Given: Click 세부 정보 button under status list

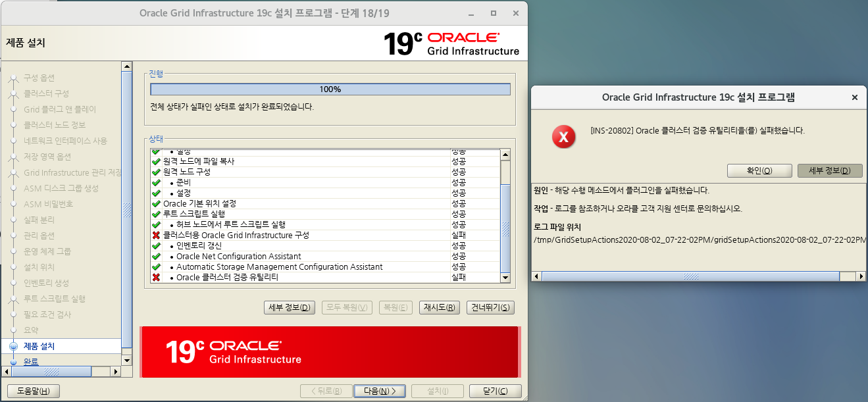Looking at the screenshot, I should pyautogui.click(x=290, y=308).
